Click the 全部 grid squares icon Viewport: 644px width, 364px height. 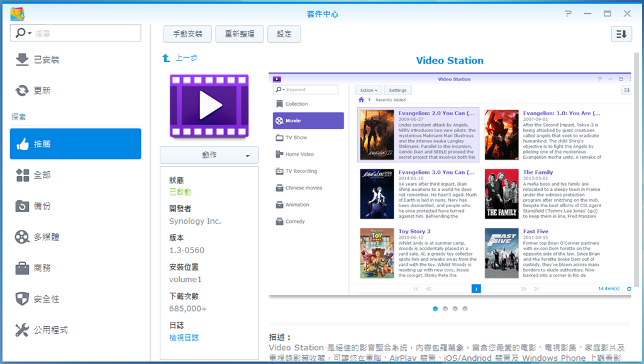[22, 175]
